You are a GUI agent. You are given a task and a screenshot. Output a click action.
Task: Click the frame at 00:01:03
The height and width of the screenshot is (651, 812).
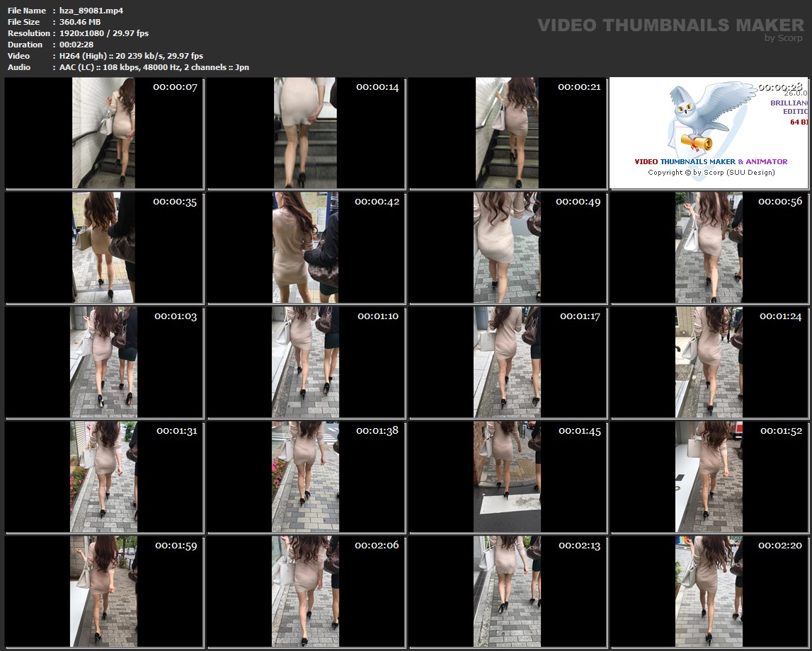coord(104,362)
